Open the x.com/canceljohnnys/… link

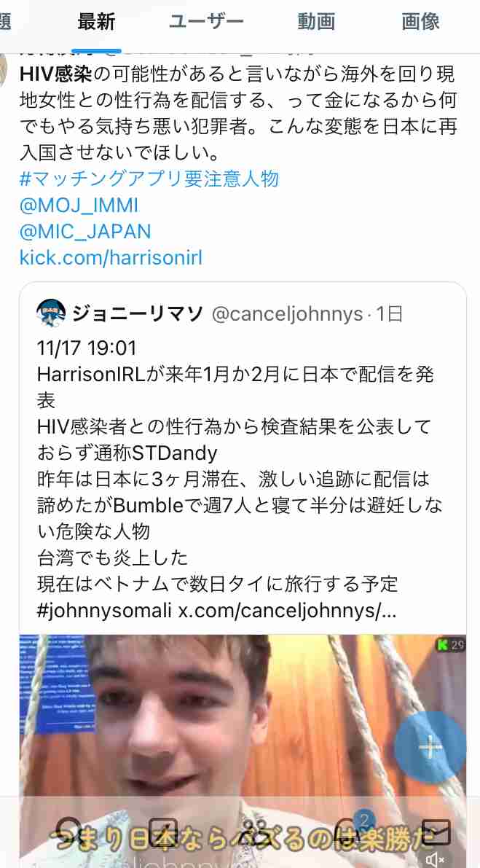coord(287,611)
